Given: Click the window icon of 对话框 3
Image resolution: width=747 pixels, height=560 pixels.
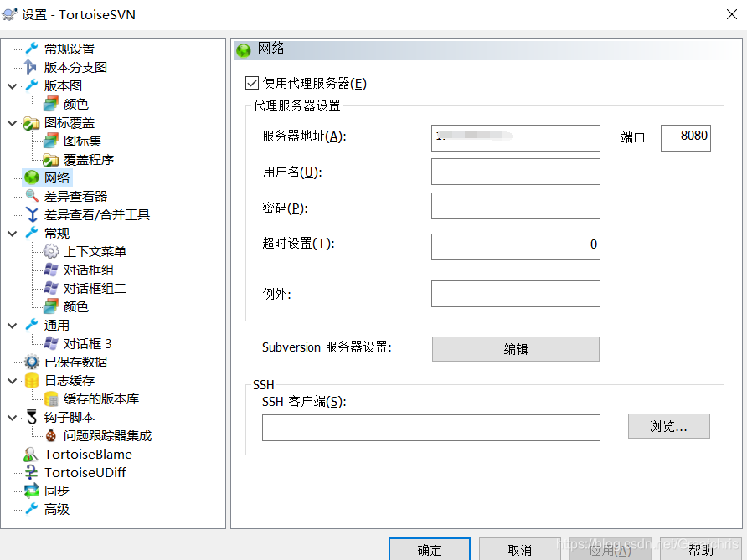Looking at the screenshot, I should pos(50,343).
